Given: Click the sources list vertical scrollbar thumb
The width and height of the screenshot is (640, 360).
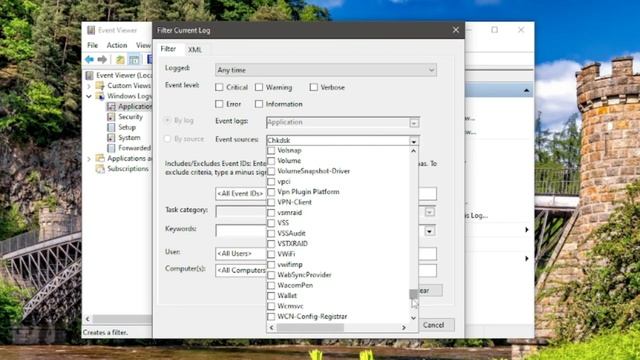Looking at the screenshot, I should click(x=413, y=294).
